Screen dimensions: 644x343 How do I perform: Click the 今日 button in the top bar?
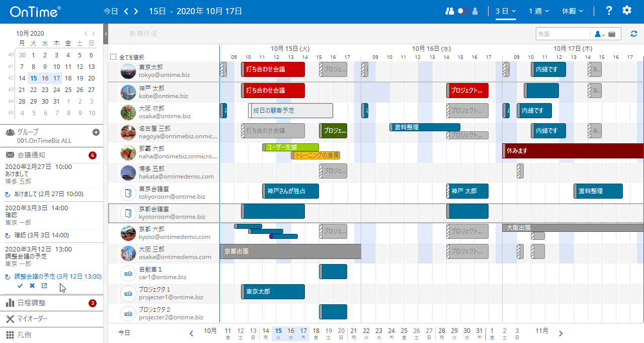click(110, 11)
